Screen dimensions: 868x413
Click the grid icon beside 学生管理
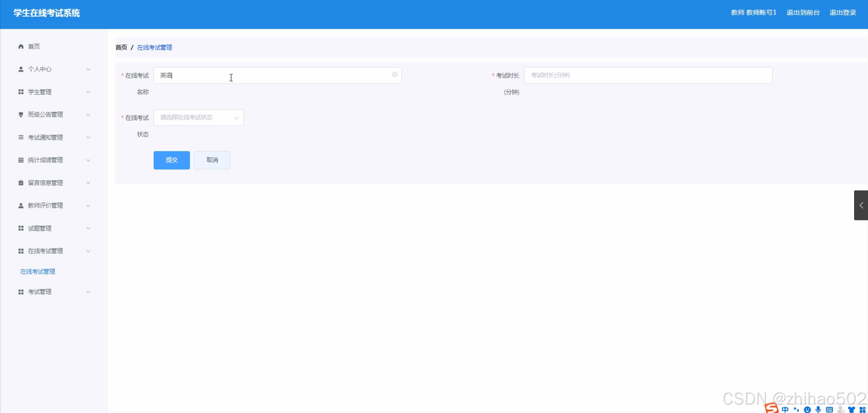21,92
